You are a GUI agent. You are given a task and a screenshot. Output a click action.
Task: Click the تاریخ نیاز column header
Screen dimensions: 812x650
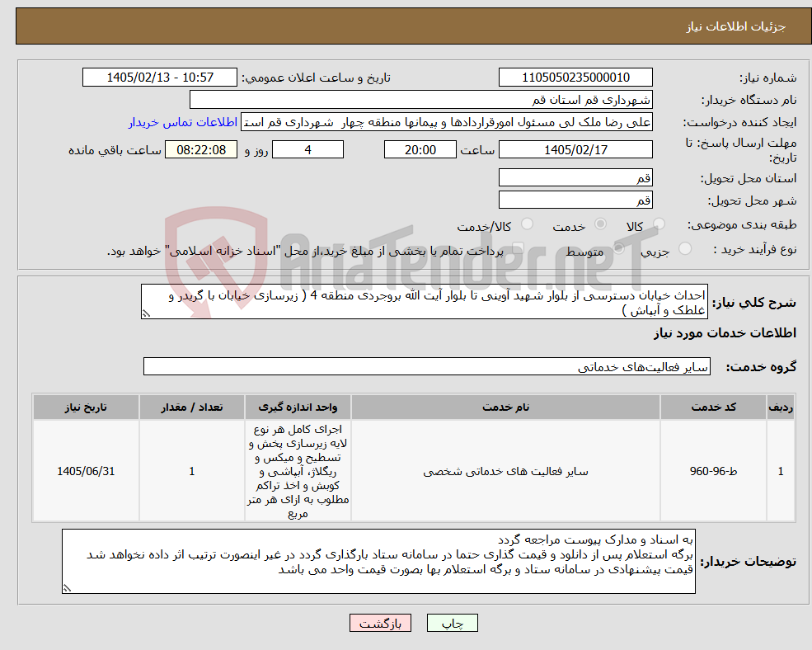(x=86, y=407)
